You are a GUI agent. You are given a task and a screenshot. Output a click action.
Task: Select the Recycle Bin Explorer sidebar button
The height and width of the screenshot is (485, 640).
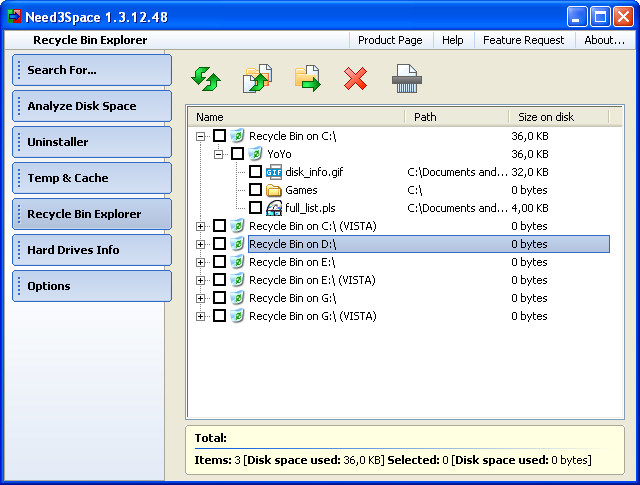tap(92, 214)
